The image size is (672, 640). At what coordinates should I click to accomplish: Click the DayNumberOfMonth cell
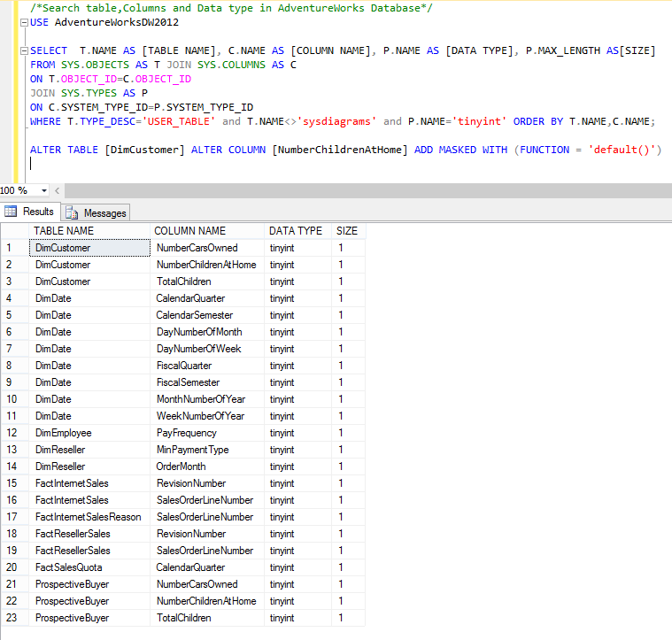[x=207, y=332]
